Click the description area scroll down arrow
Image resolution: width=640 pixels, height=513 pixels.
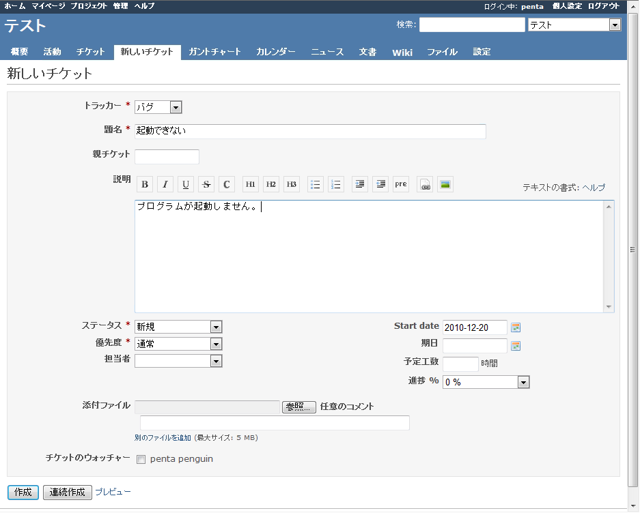pos(609,307)
